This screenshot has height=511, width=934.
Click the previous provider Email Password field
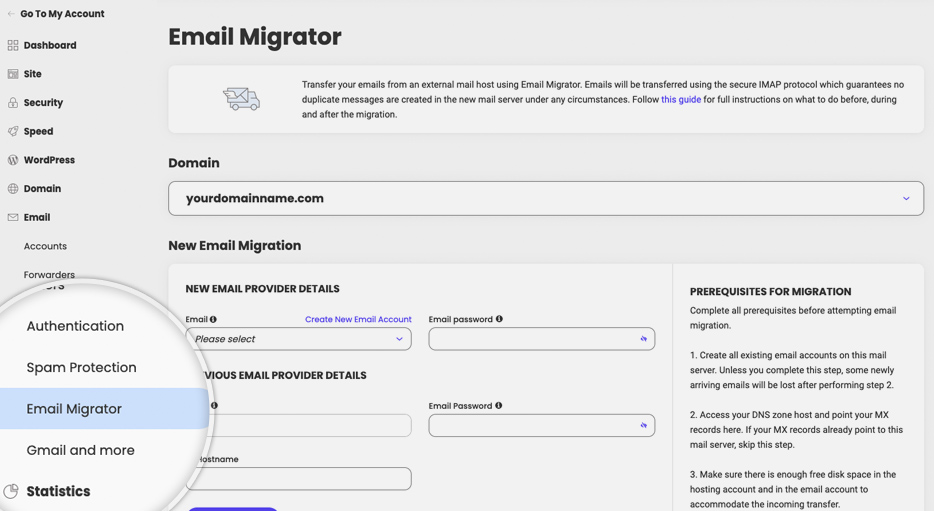pyautogui.click(x=541, y=425)
